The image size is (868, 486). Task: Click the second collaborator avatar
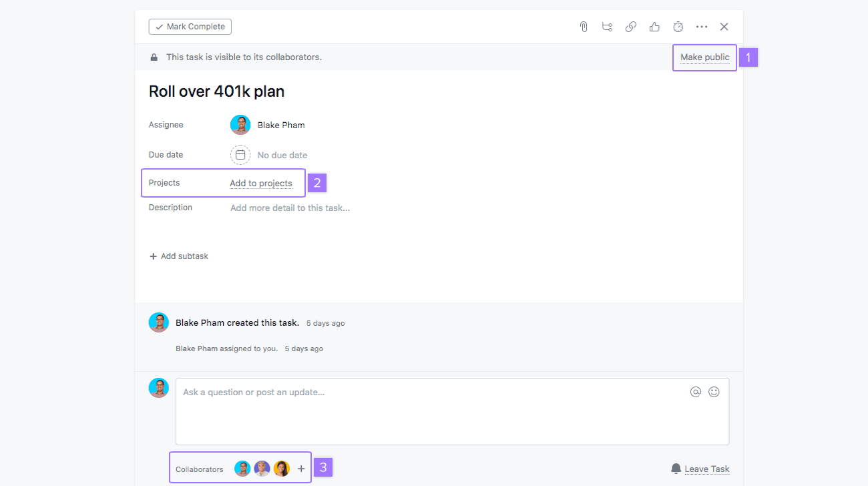[262, 469]
